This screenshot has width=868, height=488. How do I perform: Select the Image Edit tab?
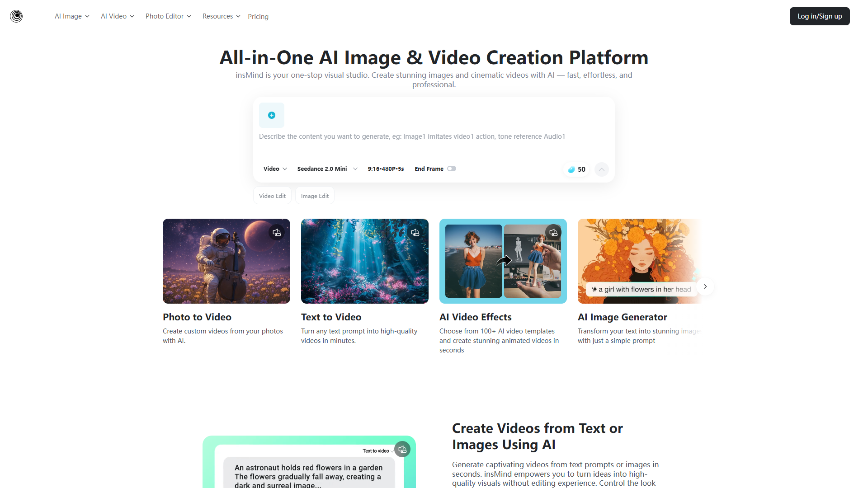[315, 196]
